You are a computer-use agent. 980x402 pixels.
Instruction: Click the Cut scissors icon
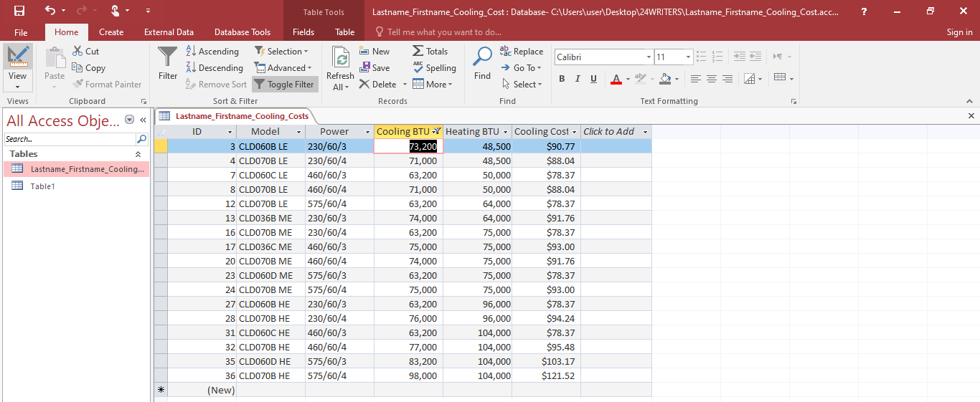pyautogui.click(x=78, y=52)
